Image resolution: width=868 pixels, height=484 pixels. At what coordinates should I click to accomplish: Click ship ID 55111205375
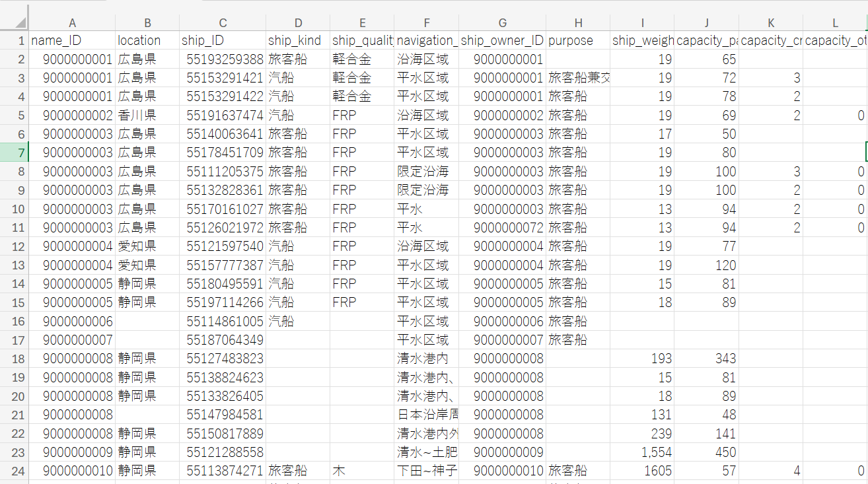click(223, 172)
